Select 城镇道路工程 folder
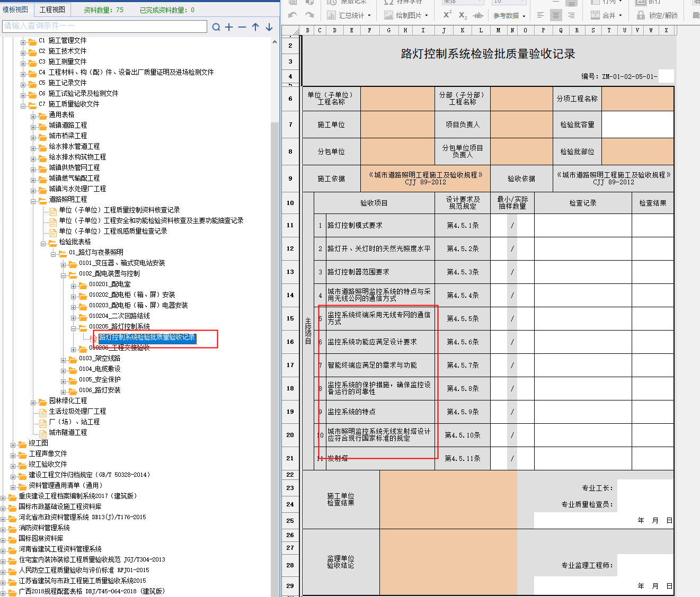The width and height of the screenshot is (700, 597). 68,125
